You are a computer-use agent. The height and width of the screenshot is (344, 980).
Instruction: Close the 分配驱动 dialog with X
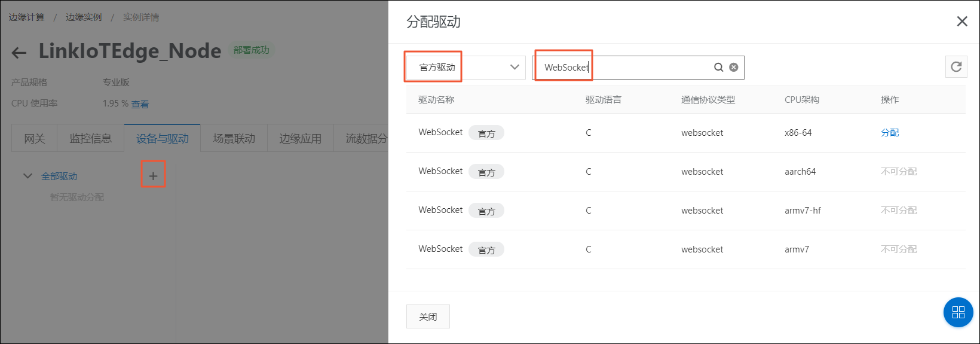tap(962, 22)
